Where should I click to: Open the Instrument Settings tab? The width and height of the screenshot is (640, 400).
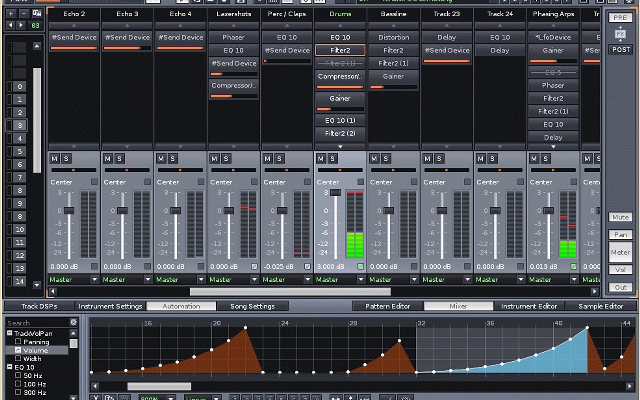110,306
